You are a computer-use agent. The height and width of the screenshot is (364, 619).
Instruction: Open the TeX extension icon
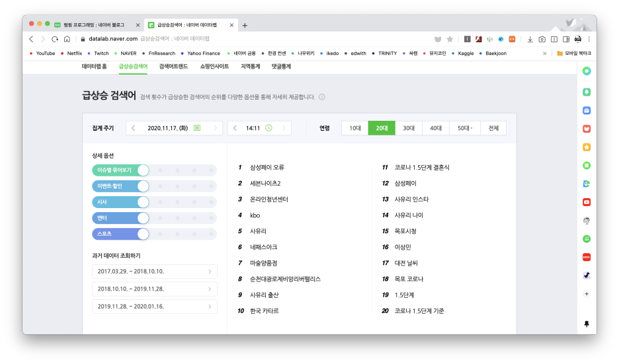(489, 39)
